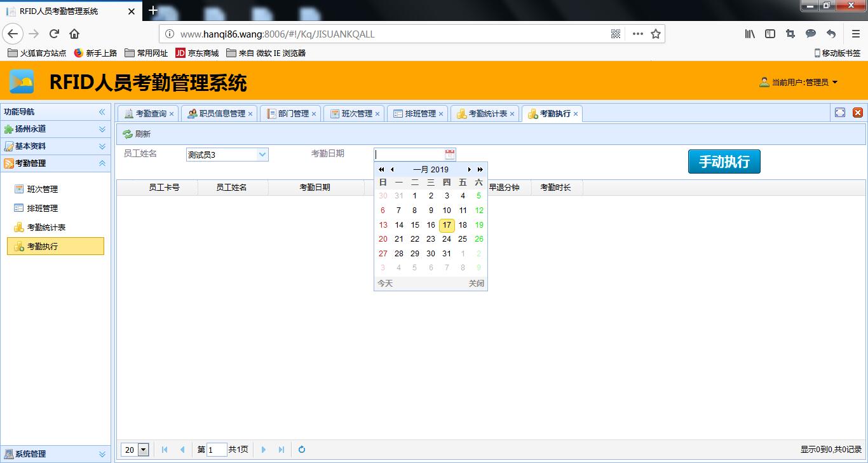Open the 员工姓名 dropdown list
Screen dimensions: 868x463
(262, 155)
